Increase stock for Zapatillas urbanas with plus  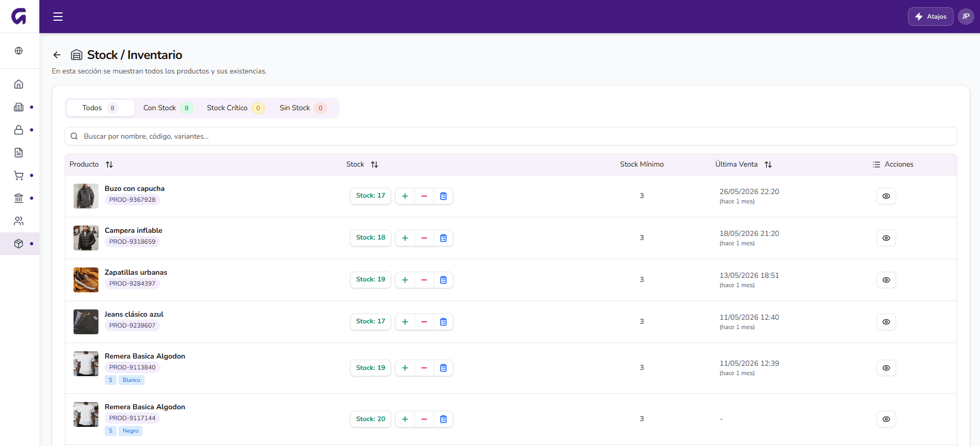tap(405, 280)
